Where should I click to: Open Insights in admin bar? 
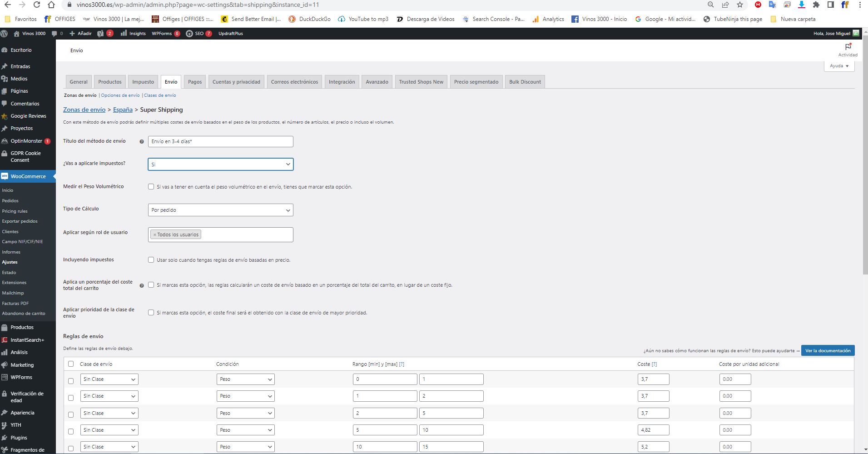[133, 33]
